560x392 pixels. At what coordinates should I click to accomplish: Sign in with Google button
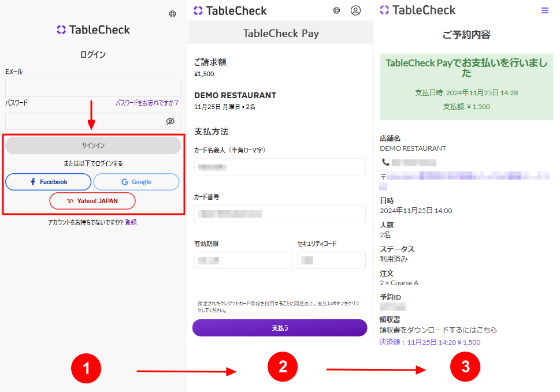pos(136,182)
